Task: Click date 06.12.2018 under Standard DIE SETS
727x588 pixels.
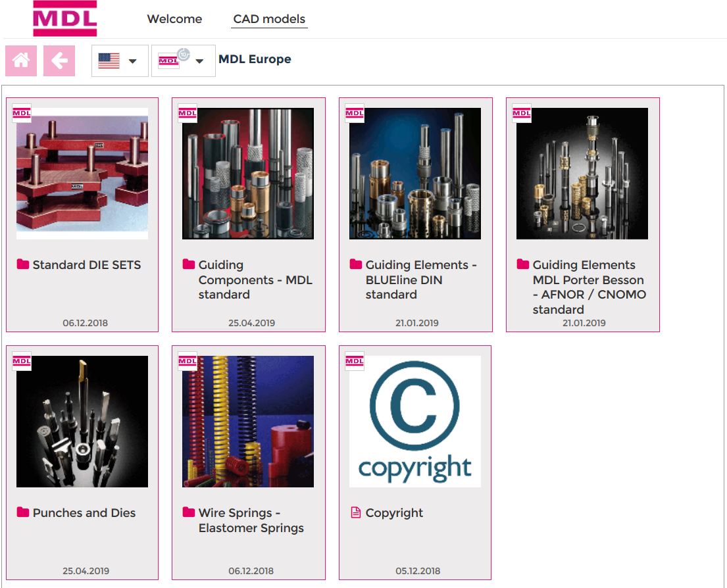Action: pos(86,323)
